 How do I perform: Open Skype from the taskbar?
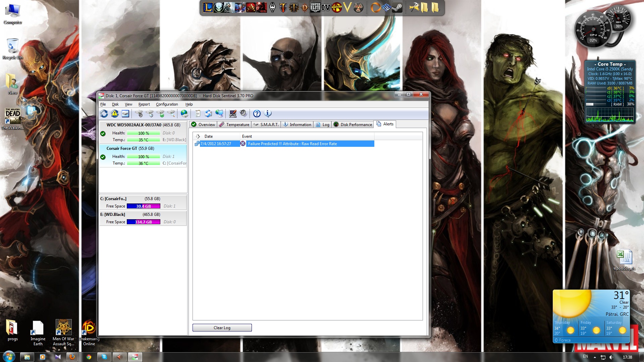point(104,357)
